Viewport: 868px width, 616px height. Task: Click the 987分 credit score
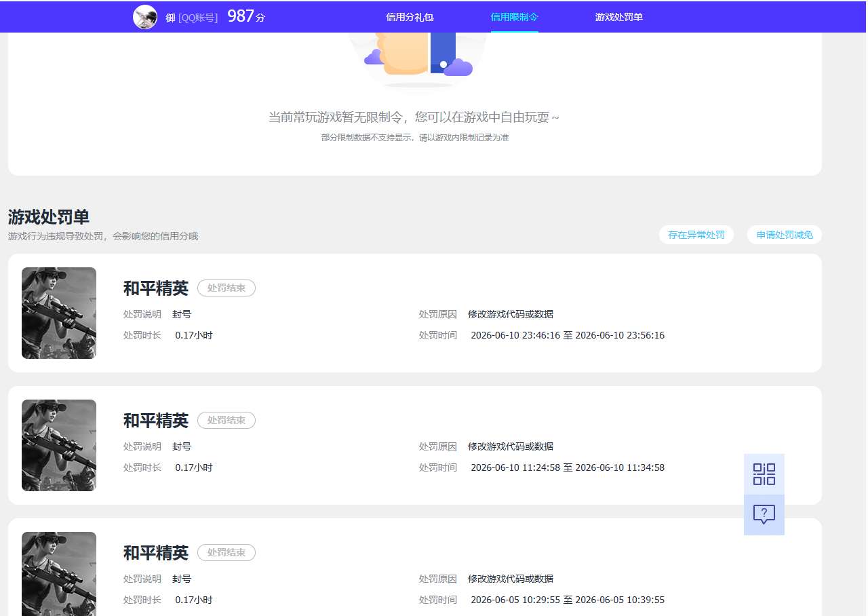click(x=246, y=16)
